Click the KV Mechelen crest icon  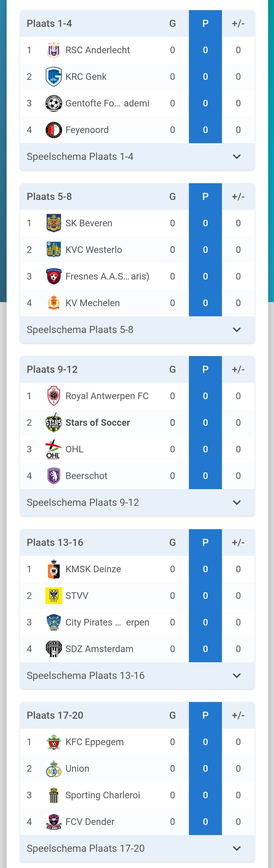[x=54, y=303]
